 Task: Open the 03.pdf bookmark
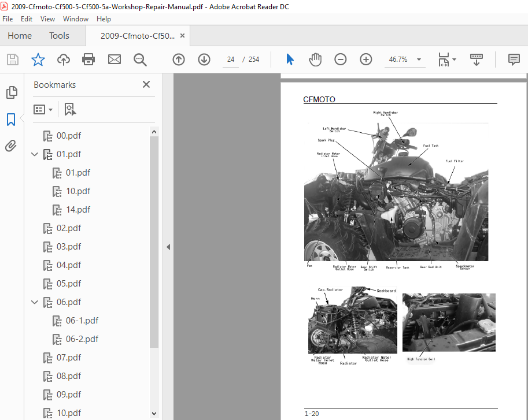tap(69, 247)
